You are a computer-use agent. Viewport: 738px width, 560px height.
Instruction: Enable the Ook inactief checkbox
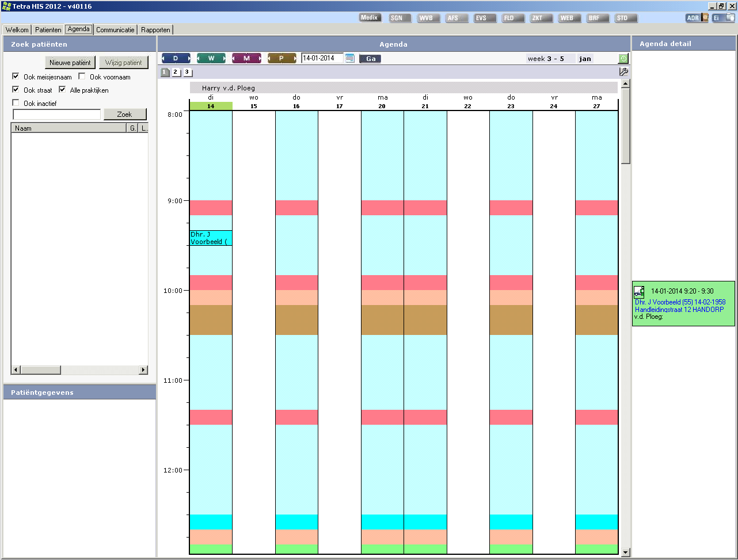click(x=16, y=102)
